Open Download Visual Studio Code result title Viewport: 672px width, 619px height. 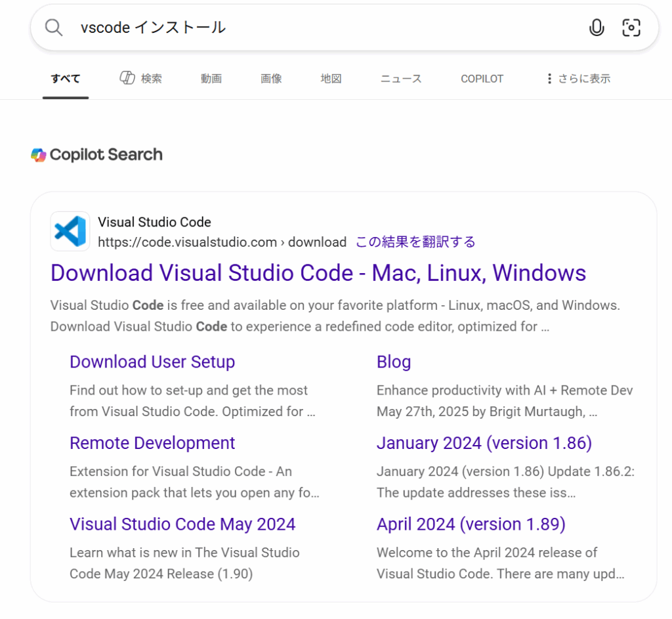(x=318, y=273)
